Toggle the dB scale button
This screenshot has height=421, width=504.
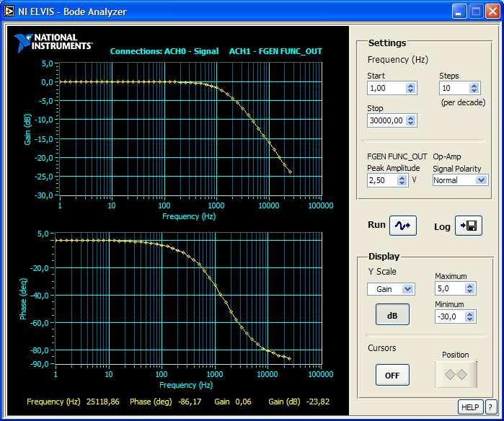(x=392, y=314)
